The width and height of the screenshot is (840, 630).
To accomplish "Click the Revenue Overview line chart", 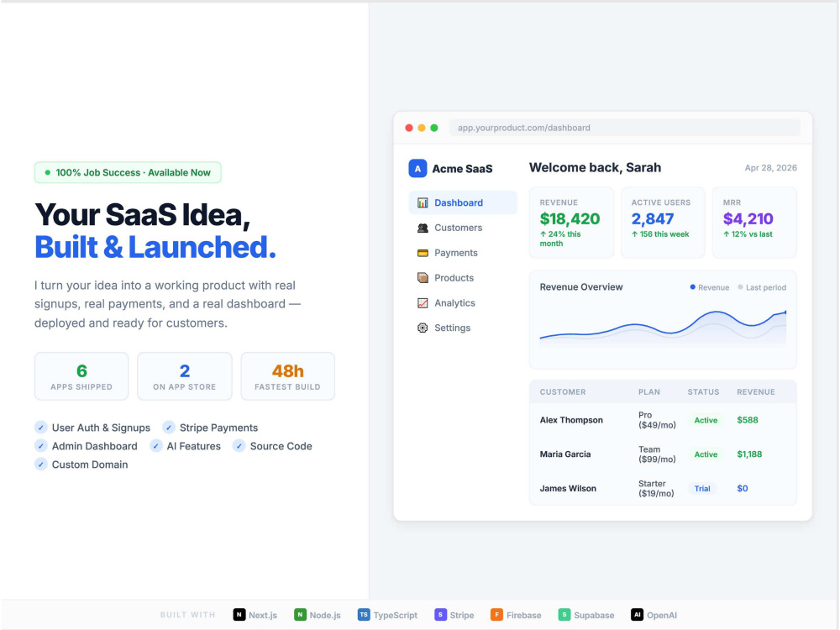I will [x=663, y=327].
